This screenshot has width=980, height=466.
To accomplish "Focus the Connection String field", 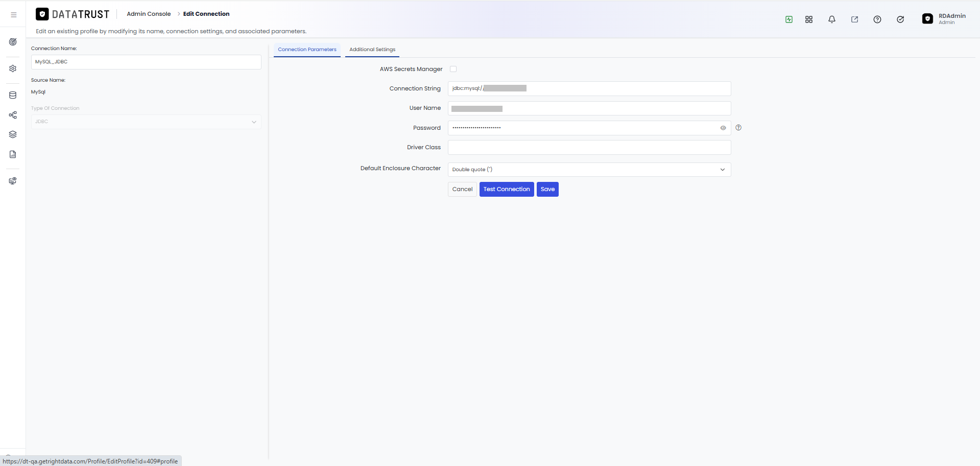I will coord(589,88).
